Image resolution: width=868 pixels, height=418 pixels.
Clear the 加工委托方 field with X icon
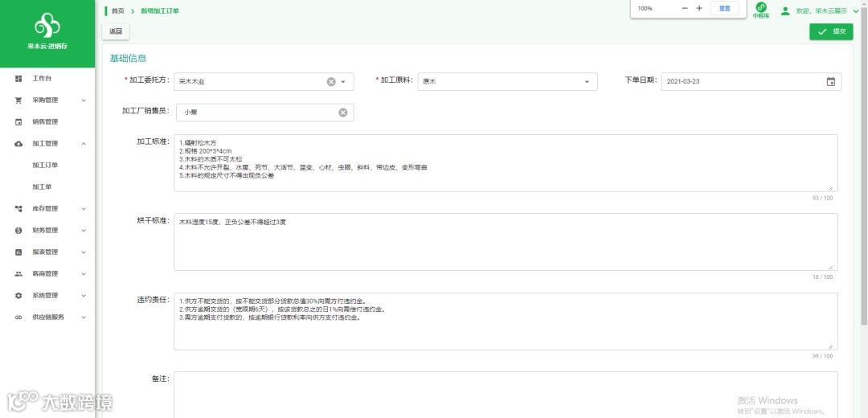pyautogui.click(x=331, y=82)
